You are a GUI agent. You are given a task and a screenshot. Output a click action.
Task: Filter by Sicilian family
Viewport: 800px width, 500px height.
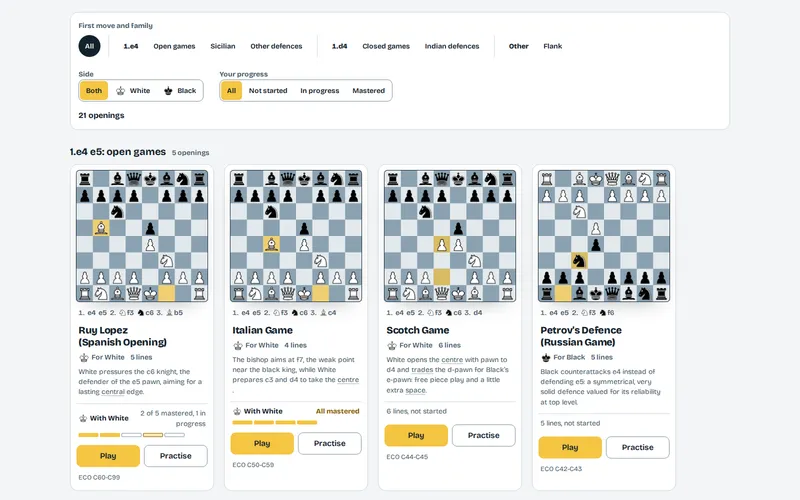click(x=223, y=46)
